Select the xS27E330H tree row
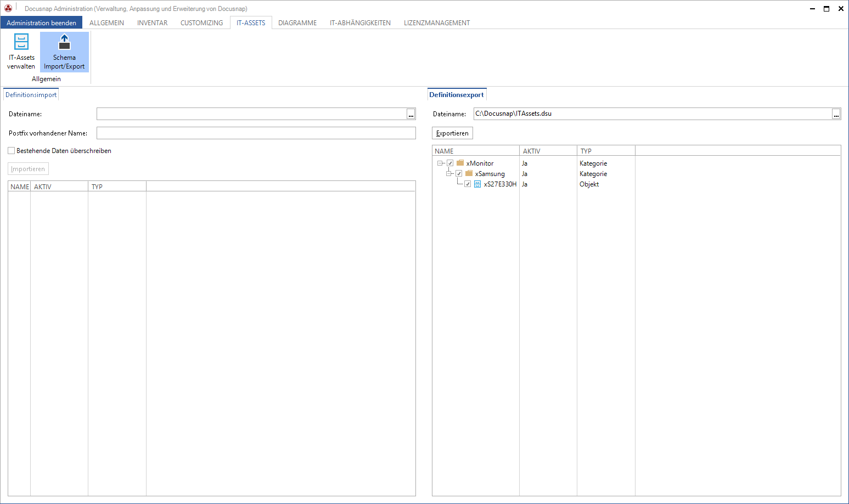 [636, 184]
